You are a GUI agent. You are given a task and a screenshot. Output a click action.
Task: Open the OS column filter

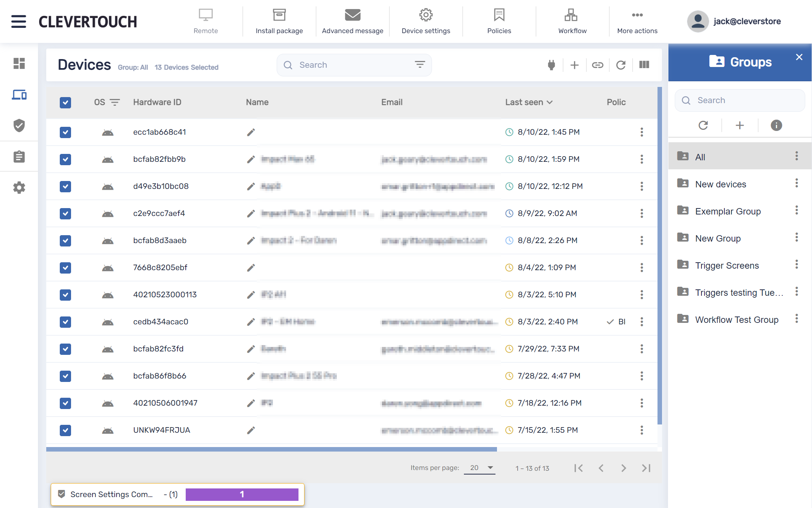pyautogui.click(x=115, y=102)
